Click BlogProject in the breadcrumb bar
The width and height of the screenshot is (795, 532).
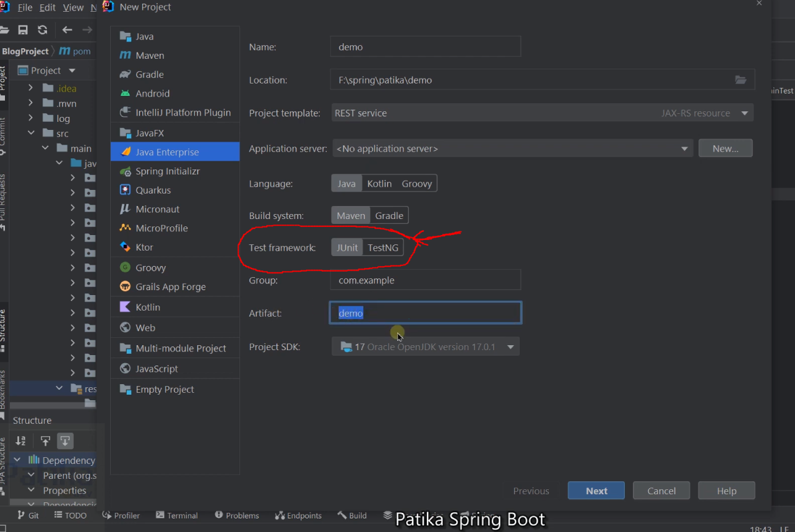[x=25, y=51]
